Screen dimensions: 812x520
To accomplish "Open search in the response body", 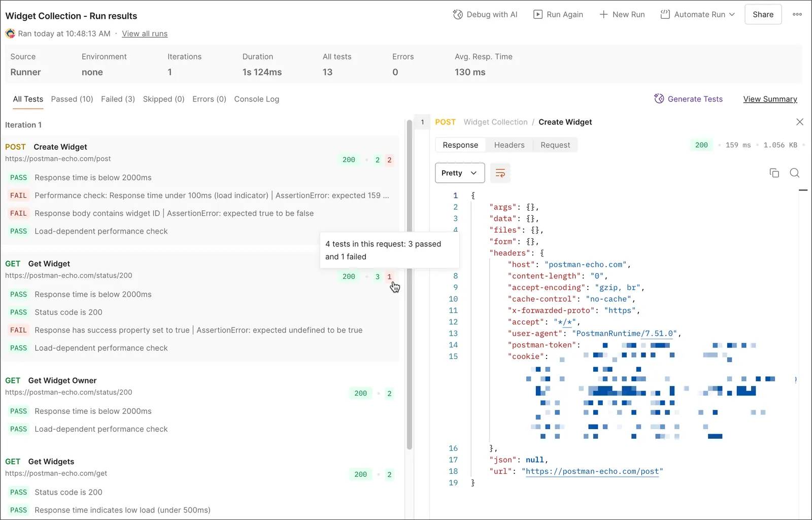I will (795, 173).
